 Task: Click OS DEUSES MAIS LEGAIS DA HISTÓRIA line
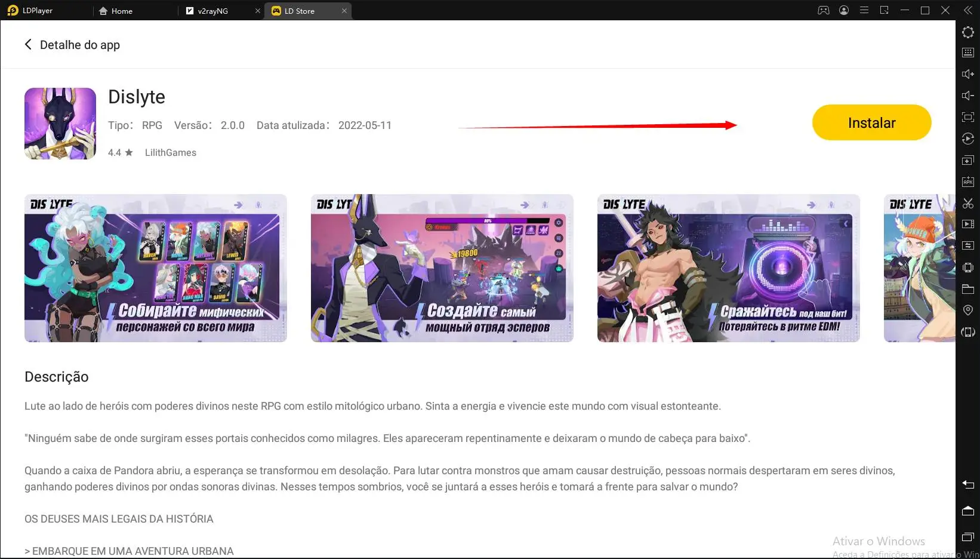(119, 519)
